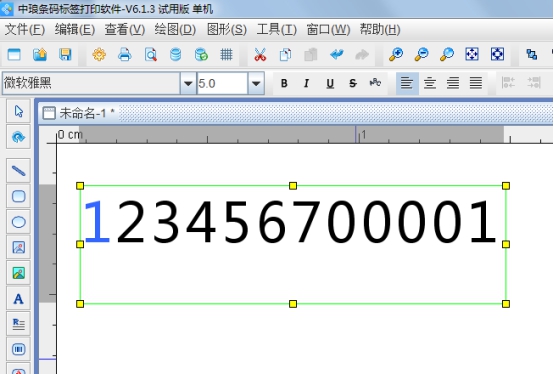Select the rounded rectangle tool

[18, 196]
